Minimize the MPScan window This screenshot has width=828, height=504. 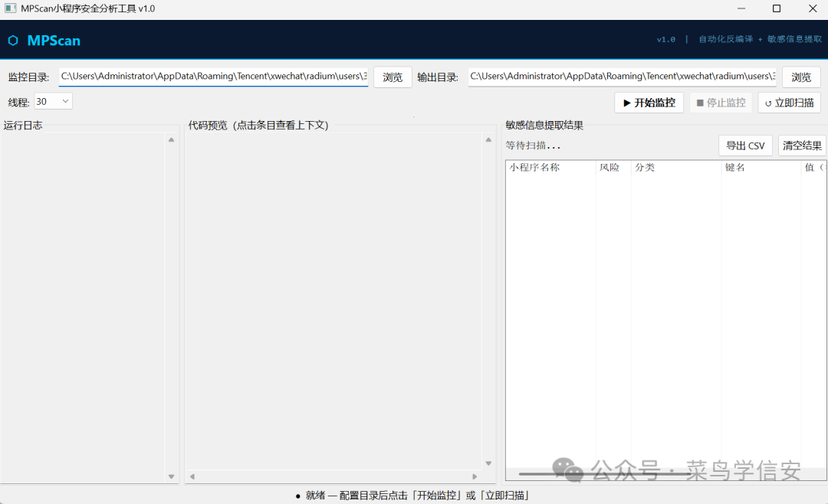tap(741, 8)
